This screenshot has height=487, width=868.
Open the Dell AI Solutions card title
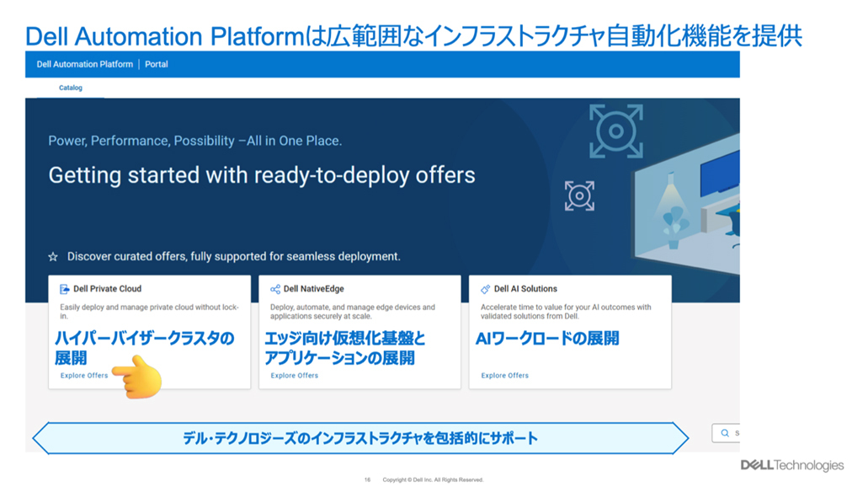[x=526, y=289]
